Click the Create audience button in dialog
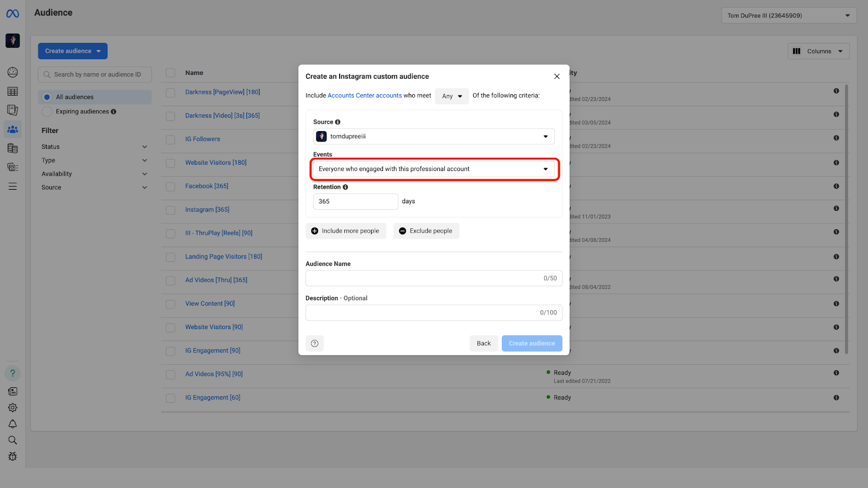 pos(532,343)
